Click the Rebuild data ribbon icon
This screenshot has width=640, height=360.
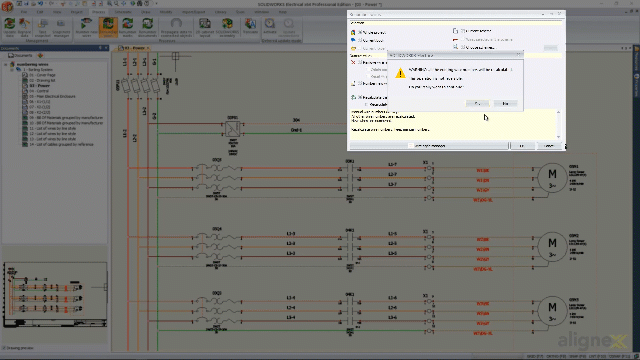point(24,27)
